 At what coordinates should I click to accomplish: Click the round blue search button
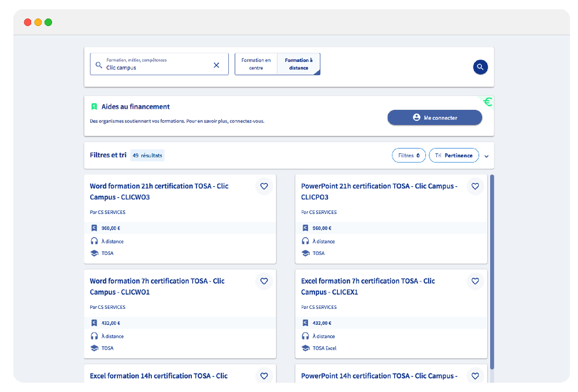tap(480, 66)
